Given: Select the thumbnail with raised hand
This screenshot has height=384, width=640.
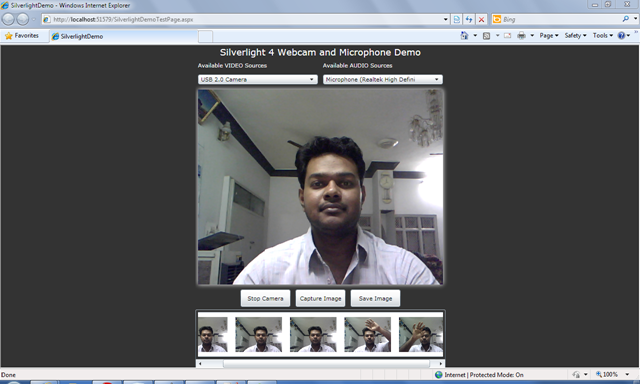Looking at the screenshot, I should point(367,335).
